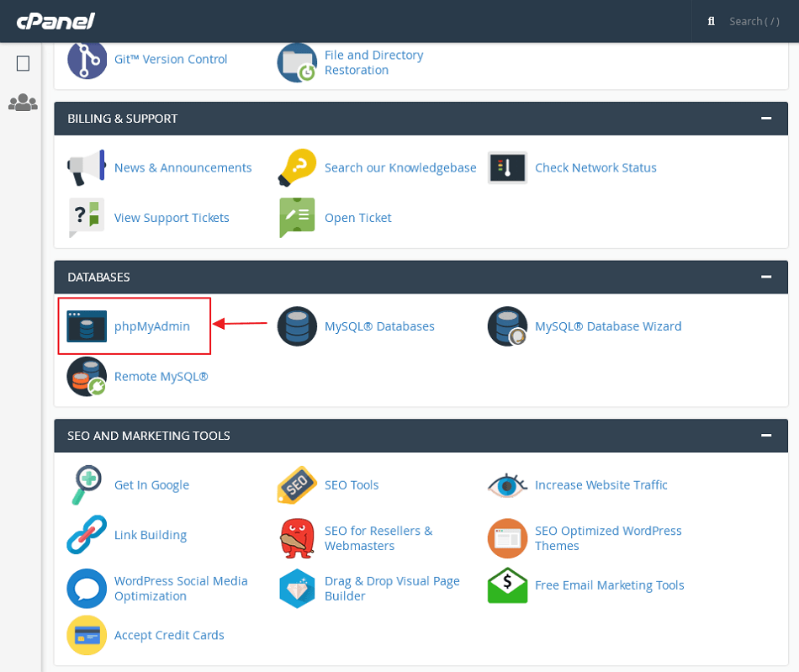The image size is (799, 672).
Task: Click the Get In Google magnifier icon
Action: coord(87,485)
